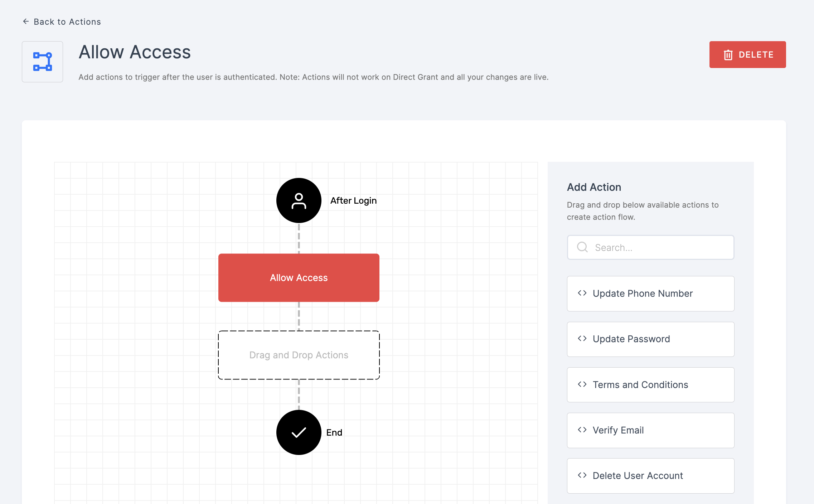Click the Search actions input field
The width and height of the screenshot is (814, 504).
pos(651,247)
